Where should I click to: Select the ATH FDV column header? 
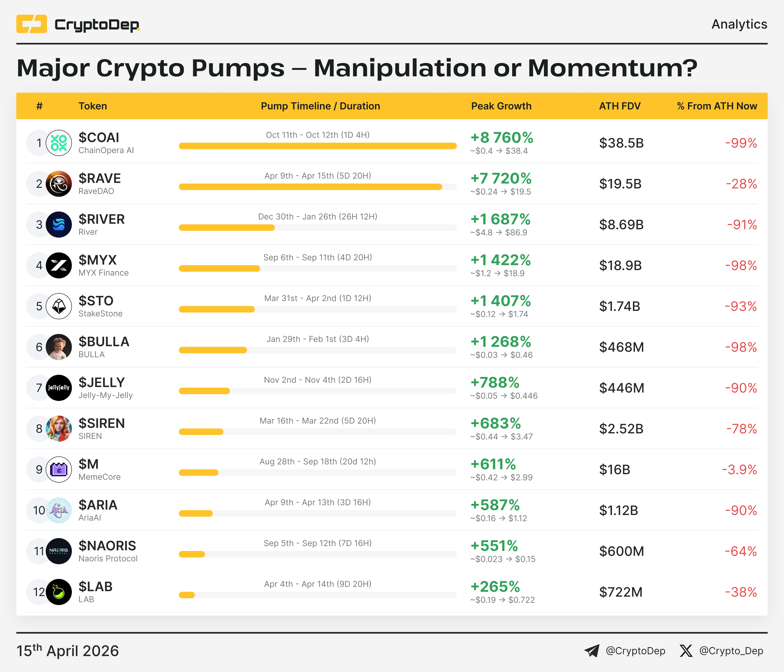pos(619,106)
